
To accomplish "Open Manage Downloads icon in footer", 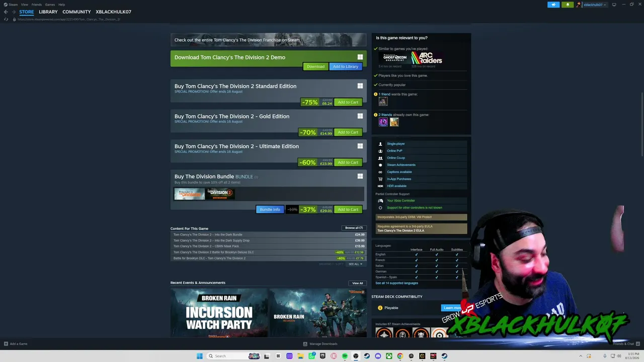I will [x=305, y=344].
